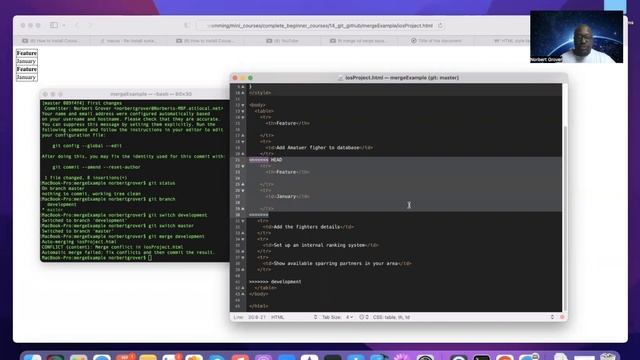Image resolution: width=640 pixels, height=360 pixels.
Task: Click the Line position indicator in the editor status bar
Action: pos(249,317)
